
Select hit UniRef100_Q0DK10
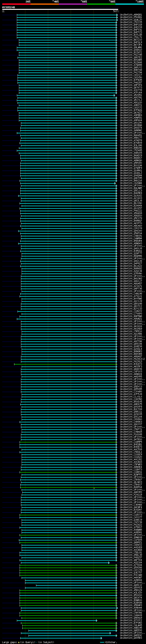[131, 50]
